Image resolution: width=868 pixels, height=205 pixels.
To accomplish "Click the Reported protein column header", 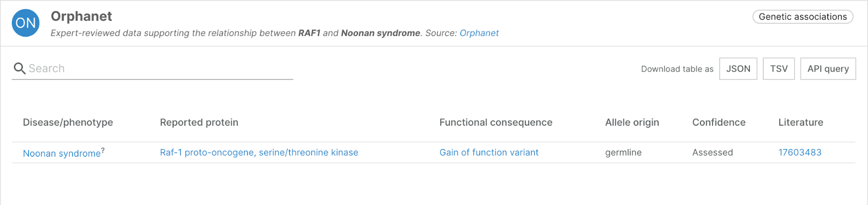I will 199,122.
